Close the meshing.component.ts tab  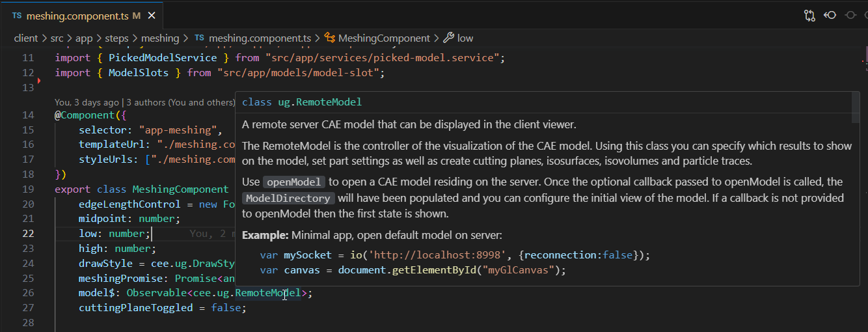pyautogui.click(x=152, y=15)
